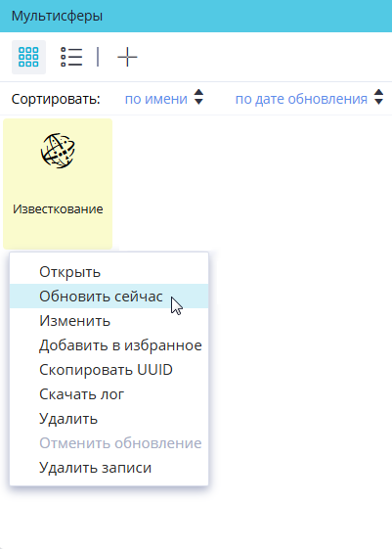Sort multispheres по имени
Screen dimensions: 392x549
156,99
